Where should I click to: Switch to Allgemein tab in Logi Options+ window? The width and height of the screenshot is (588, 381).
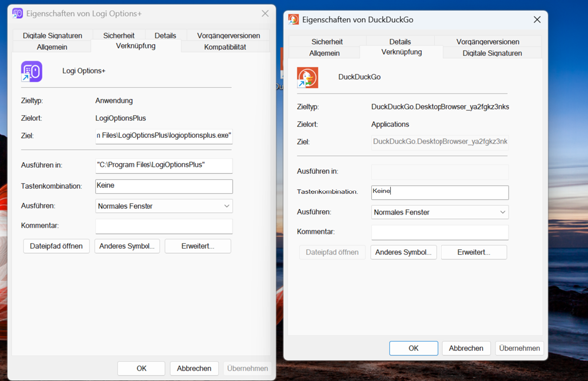point(52,47)
